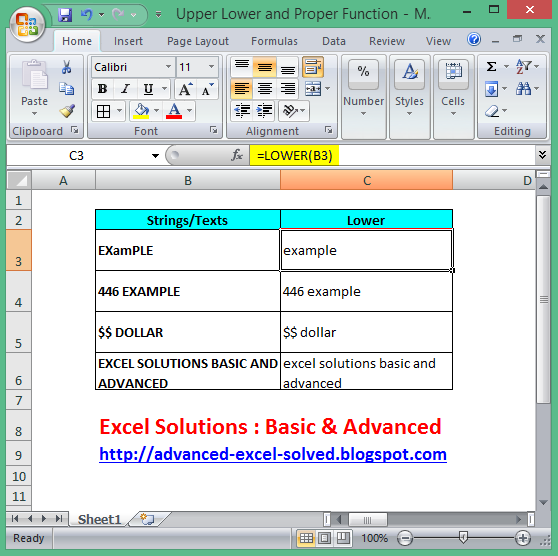
Task: Click the Office Button orb
Action: 27,25
